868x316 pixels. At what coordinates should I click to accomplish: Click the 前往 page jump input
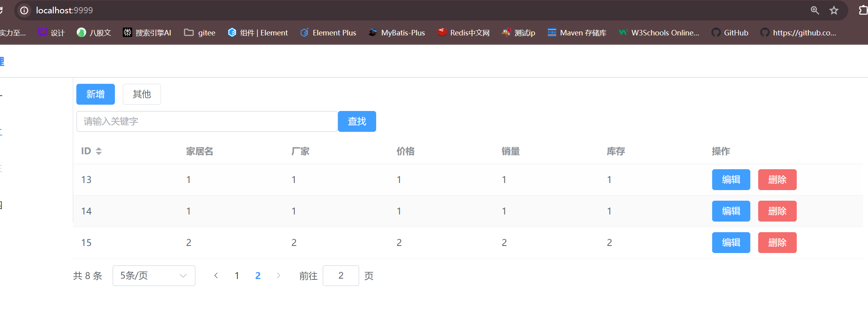click(x=341, y=275)
